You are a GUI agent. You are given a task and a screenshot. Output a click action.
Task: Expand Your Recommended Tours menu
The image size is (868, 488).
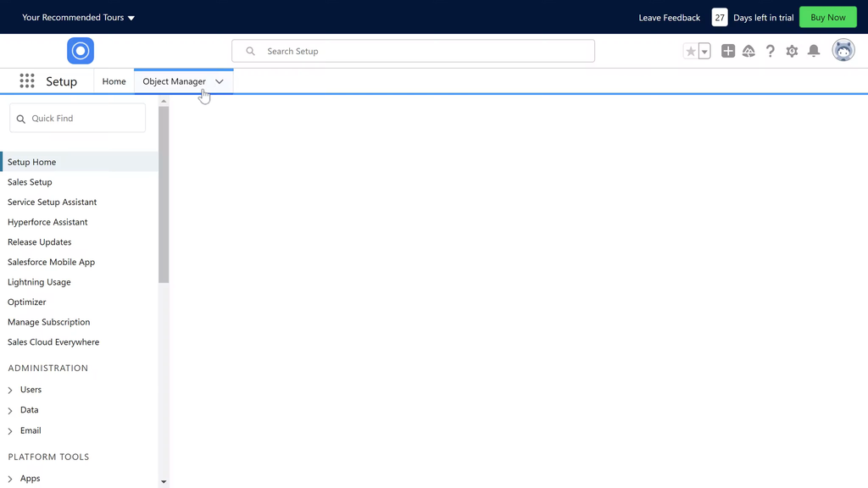click(x=78, y=17)
